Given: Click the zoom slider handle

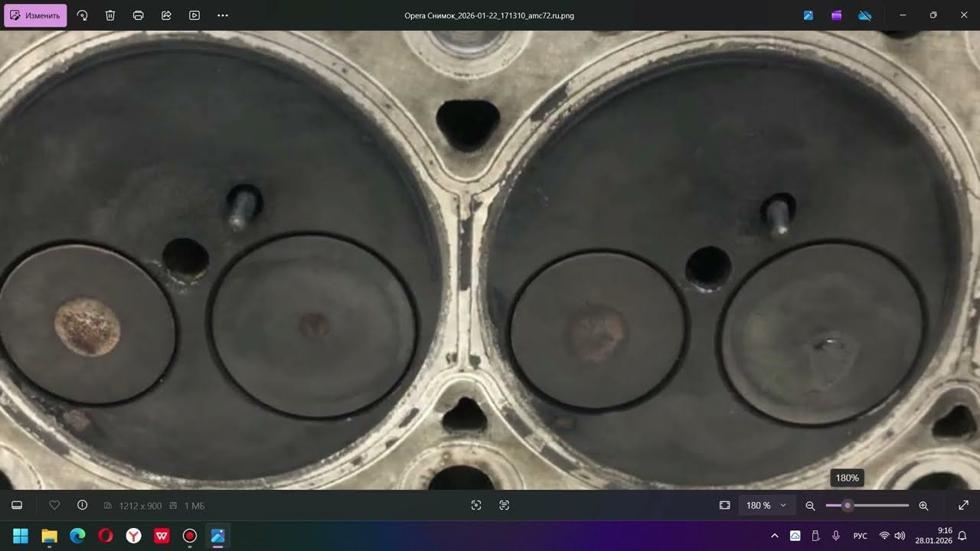Looking at the screenshot, I should [x=847, y=505].
